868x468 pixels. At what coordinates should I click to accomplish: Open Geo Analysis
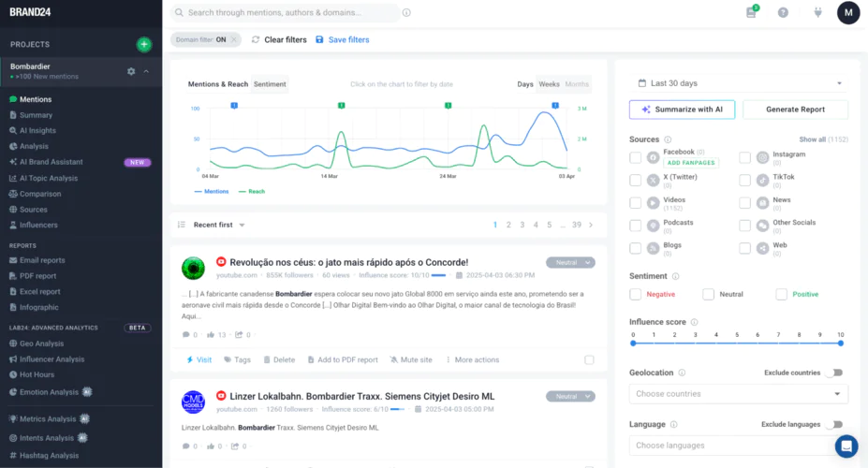(41, 344)
